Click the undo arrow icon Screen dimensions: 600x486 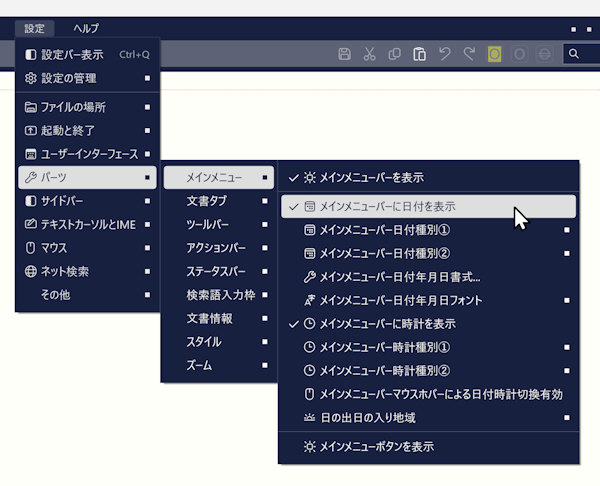pyautogui.click(x=445, y=54)
